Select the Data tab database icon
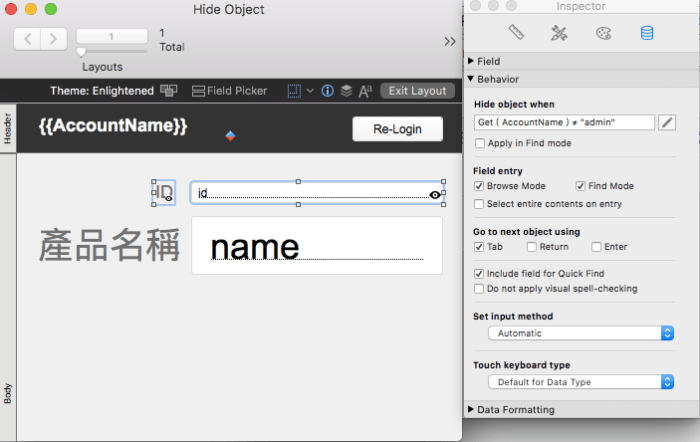The height and width of the screenshot is (442, 700). (646, 33)
